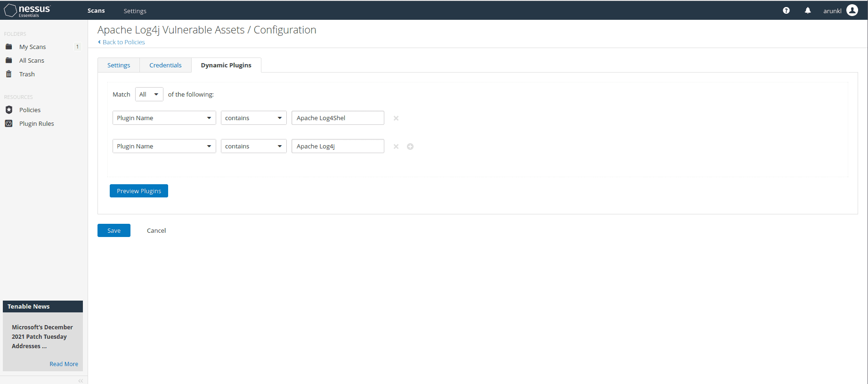Add a new filter with plus icon

(x=410, y=147)
